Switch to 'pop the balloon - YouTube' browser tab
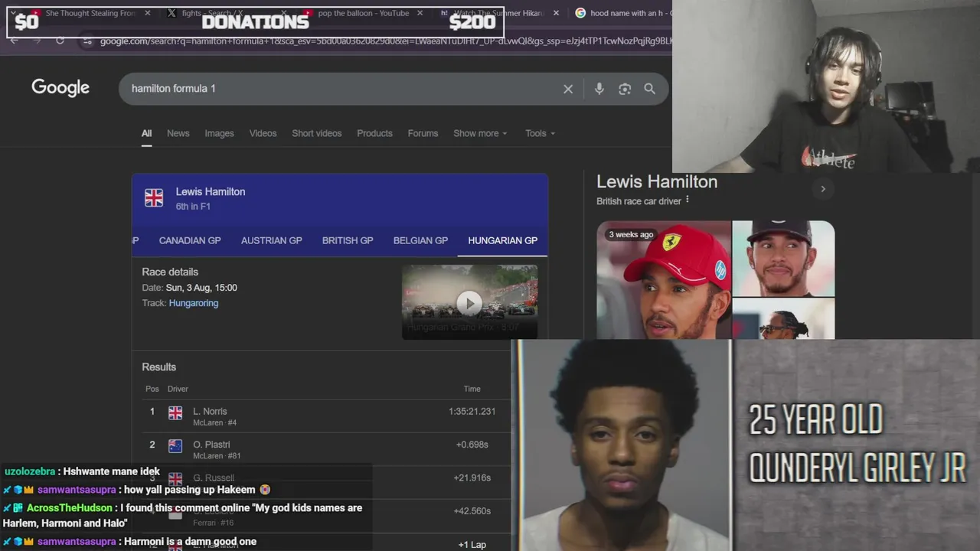Viewport: 980px width, 551px height. coord(363,13)
